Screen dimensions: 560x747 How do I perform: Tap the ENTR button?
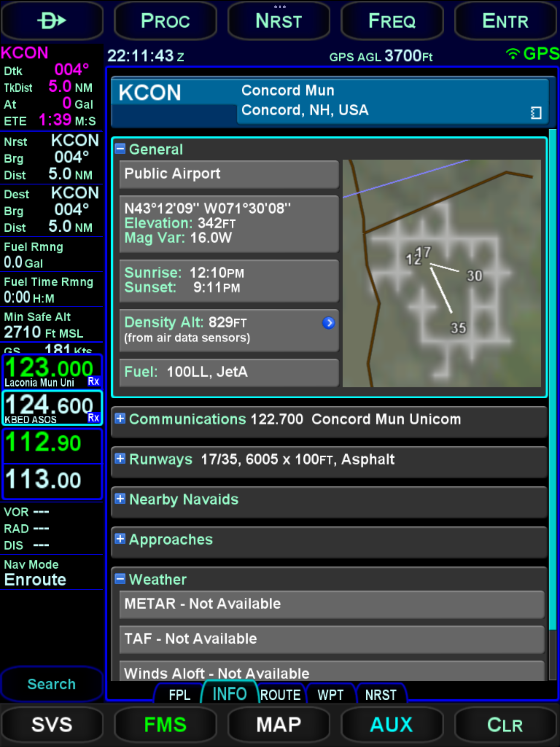505,21
